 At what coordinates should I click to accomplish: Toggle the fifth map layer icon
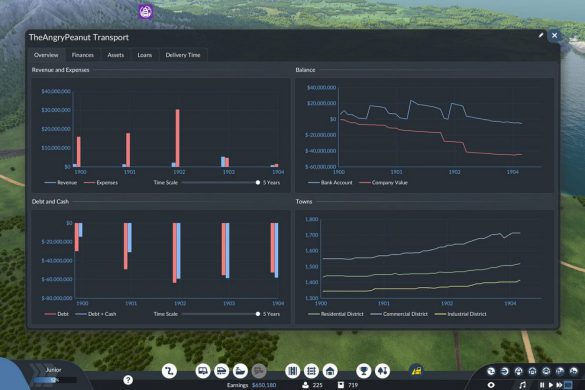pos(546,371)
